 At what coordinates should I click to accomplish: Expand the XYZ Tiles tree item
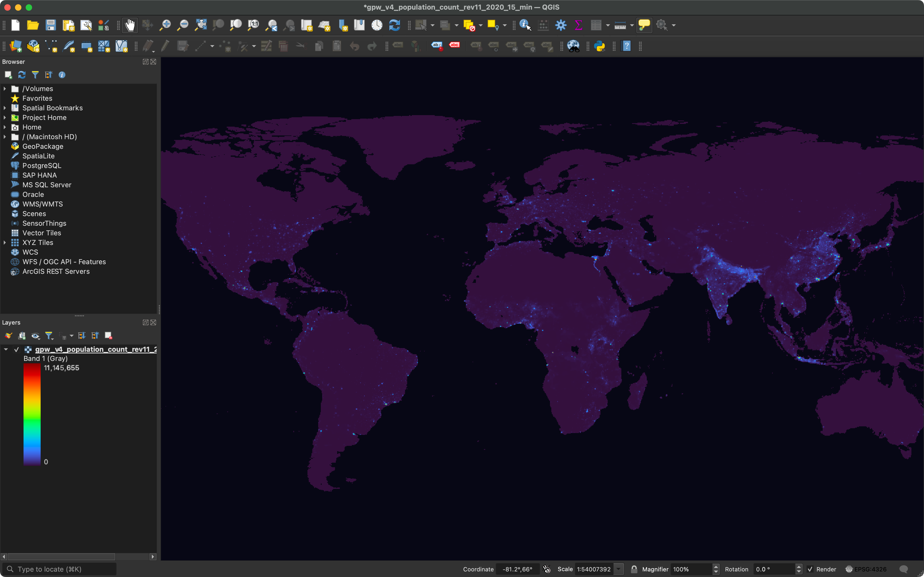click(5, 242)
